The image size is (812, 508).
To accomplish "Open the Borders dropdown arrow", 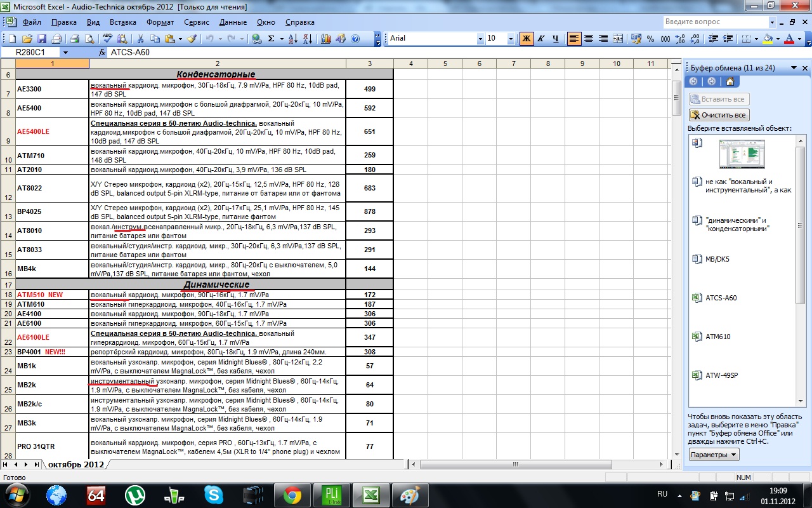I will (x=757, y=39).
